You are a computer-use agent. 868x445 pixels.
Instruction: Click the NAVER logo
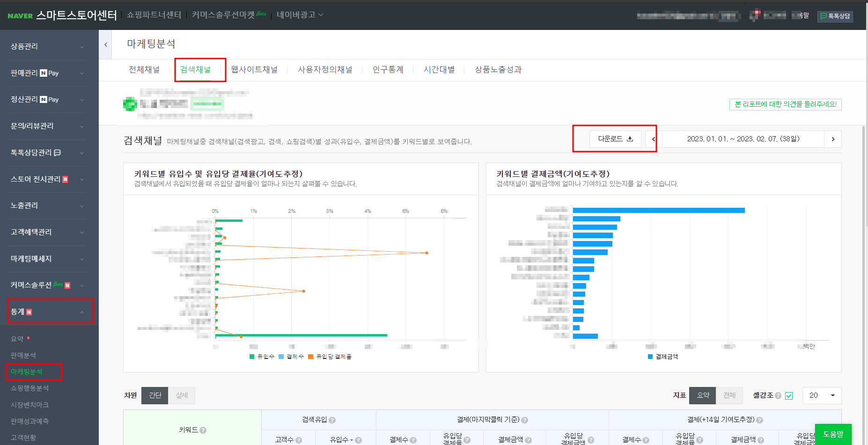coord(20,16)
